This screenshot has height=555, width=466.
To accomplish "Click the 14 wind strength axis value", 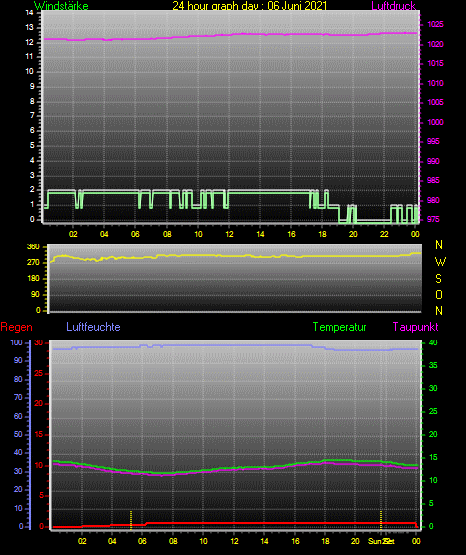I will (x=30, y=13).
